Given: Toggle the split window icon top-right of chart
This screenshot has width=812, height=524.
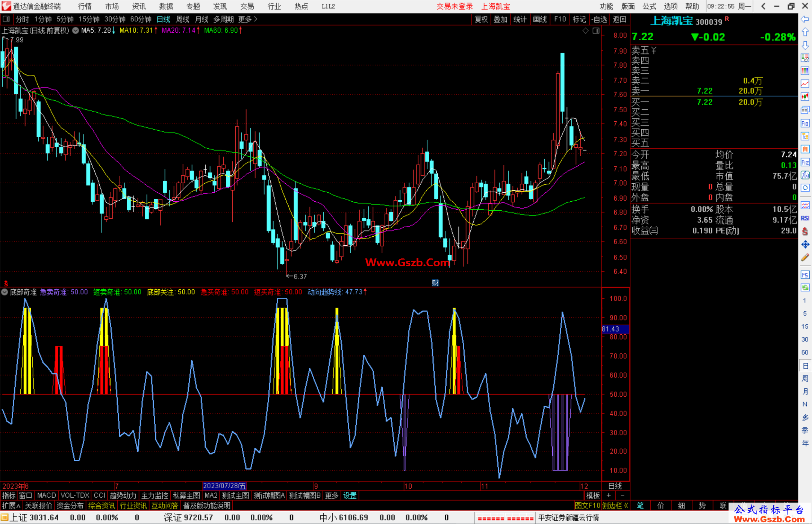Looking at the screenshot, I should tap(596, 31).
